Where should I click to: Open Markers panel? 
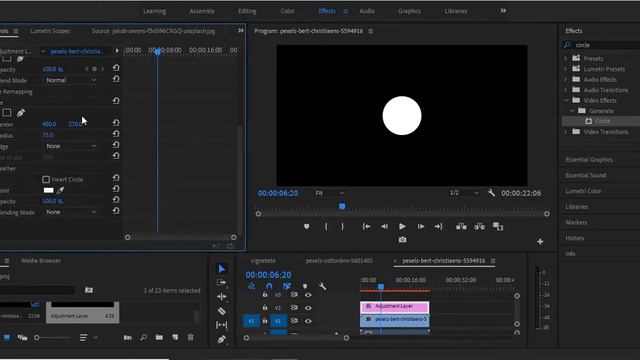(x=576, y=222)
